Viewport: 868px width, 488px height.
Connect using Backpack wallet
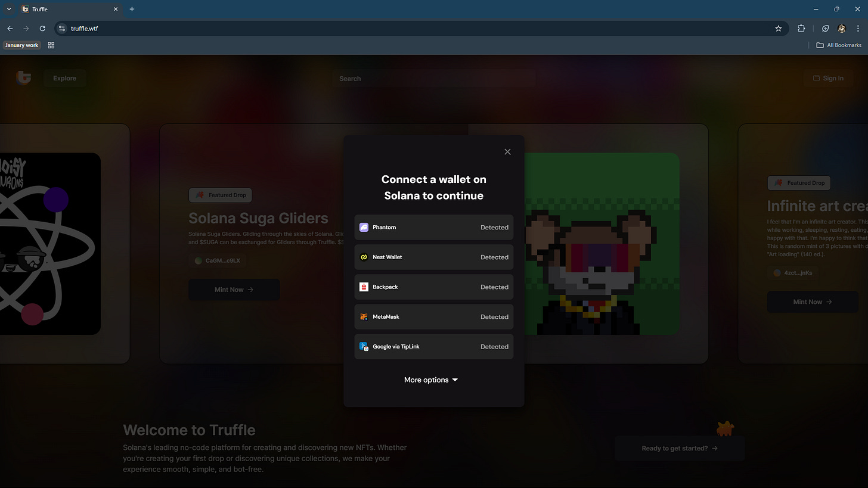(x=433, y=287)
